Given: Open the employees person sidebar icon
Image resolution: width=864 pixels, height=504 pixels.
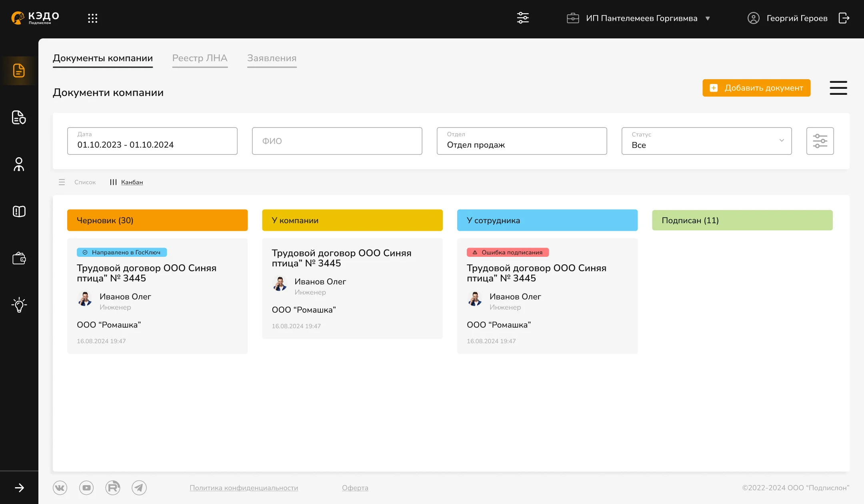Looking at the screenshot, I should 19,164.
